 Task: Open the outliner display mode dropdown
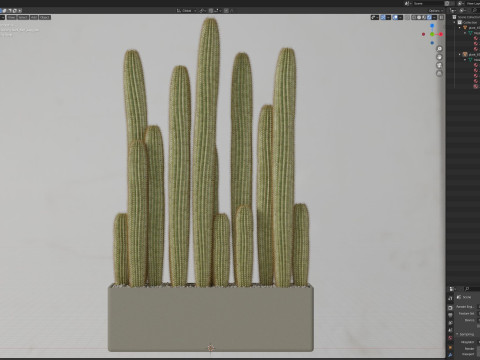[x=453, y=10]
